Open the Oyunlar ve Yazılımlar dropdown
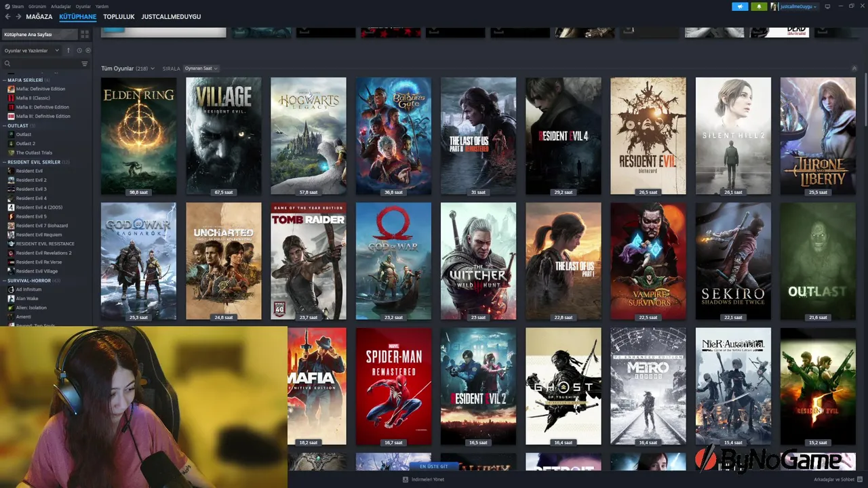Viewport: 868px width, 488px height. pyautogui.click(x=32, y=50)
